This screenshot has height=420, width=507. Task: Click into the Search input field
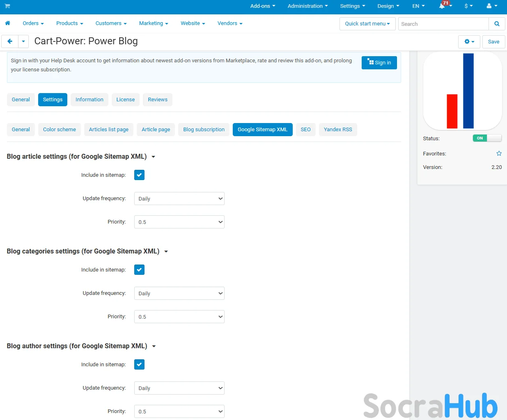443,24
